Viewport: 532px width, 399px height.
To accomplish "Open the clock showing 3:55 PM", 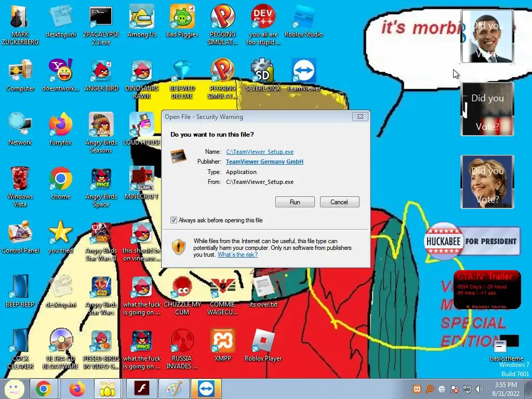I will [506, 389].
